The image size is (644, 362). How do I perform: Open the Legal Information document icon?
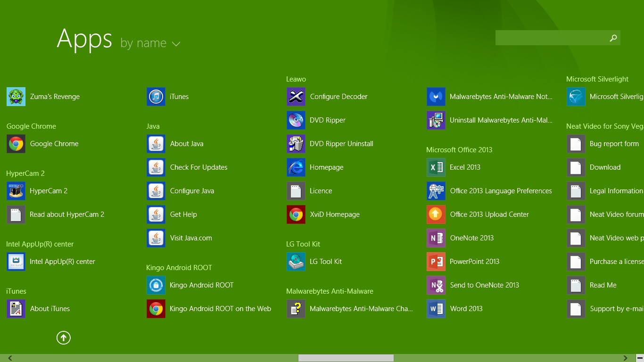click(576, 191)
